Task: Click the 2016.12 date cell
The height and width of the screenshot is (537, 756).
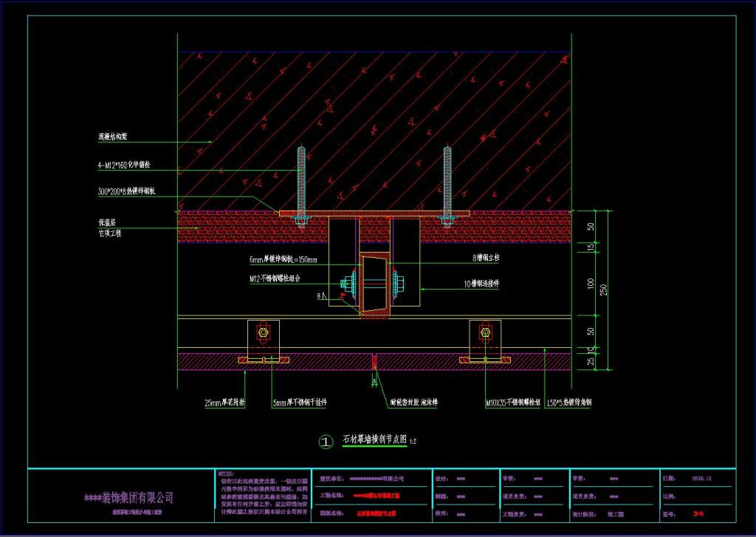Action: click(x=702, y=479)
